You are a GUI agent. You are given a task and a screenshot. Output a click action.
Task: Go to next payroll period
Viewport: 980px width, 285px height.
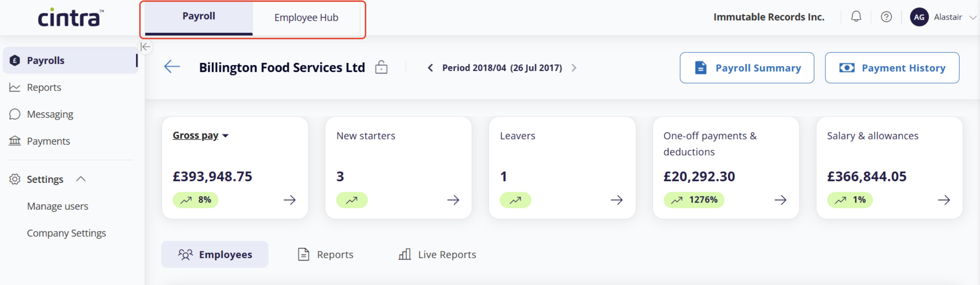pyautogui.click(x=574, y=68)
